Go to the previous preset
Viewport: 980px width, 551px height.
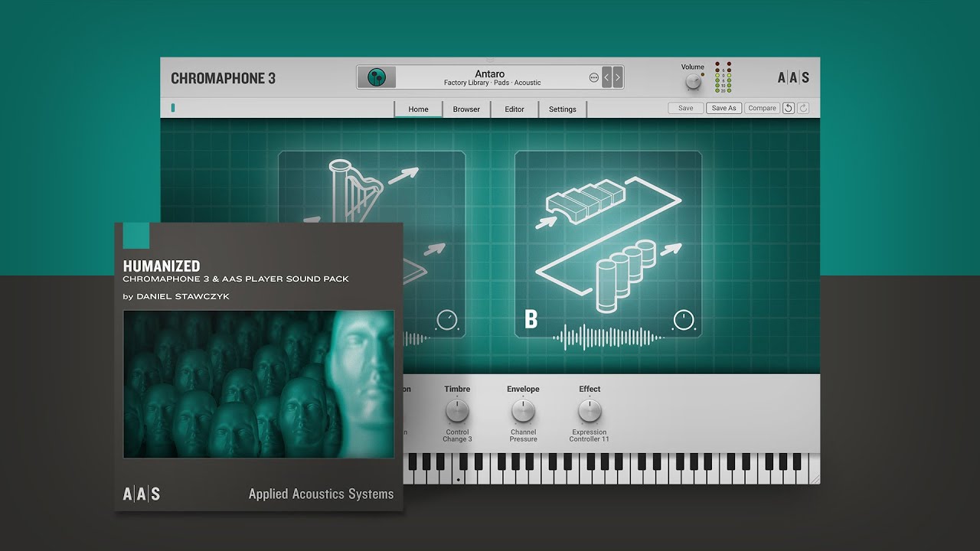click(607, 77)
